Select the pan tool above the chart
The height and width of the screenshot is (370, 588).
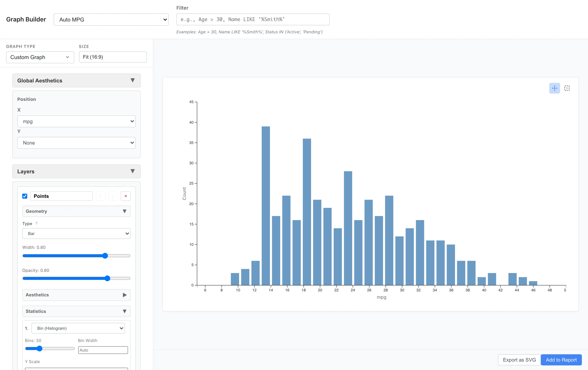tap(554, 88)
